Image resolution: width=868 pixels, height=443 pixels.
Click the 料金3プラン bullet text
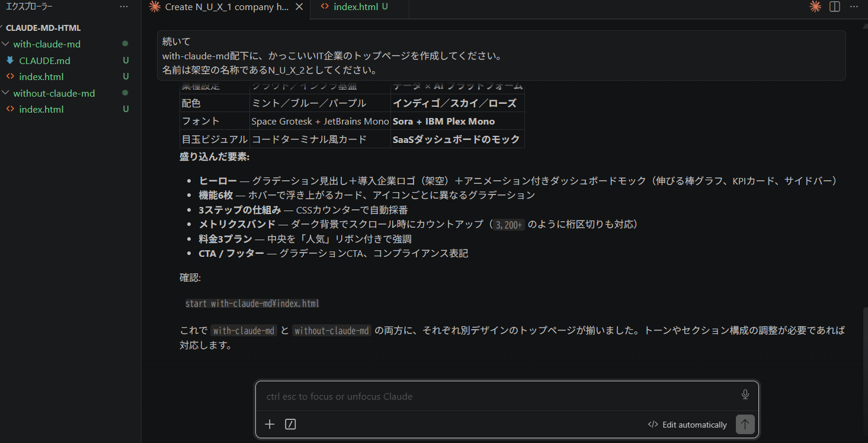point(305,239)
